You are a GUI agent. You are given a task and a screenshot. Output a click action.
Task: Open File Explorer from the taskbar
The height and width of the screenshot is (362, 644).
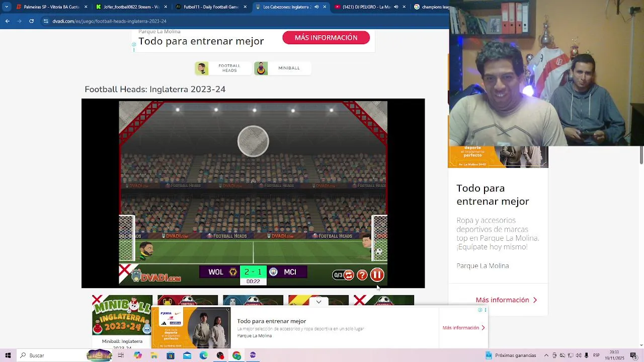[x=154, y=355]
